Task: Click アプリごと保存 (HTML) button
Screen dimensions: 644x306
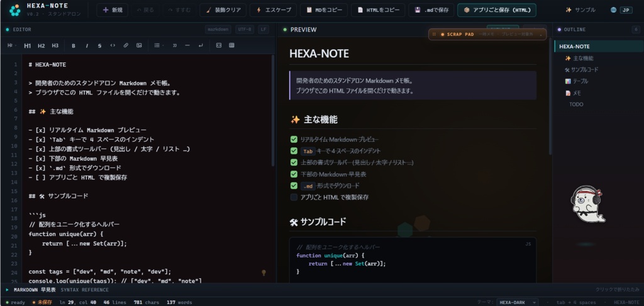Action: 497,10
